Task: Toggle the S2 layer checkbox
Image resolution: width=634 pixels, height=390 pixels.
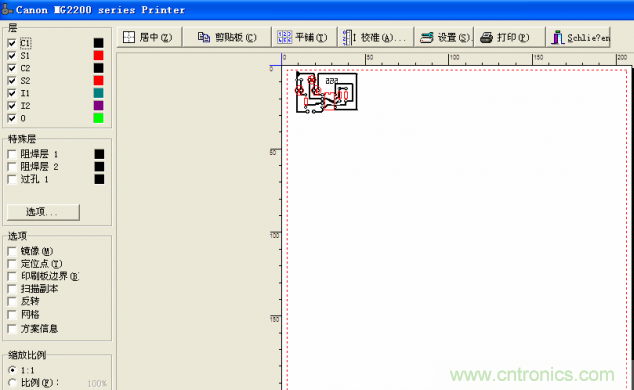Action: tap(12, 81)
